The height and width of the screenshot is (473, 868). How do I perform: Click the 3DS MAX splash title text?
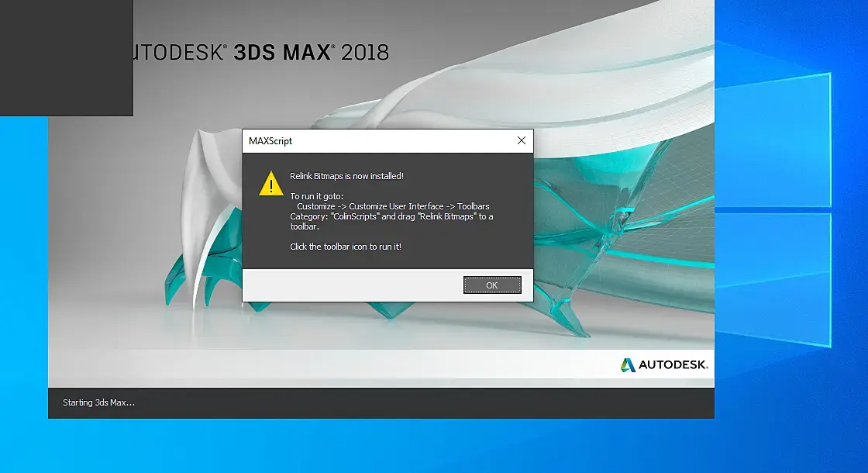tap(284, 53)
